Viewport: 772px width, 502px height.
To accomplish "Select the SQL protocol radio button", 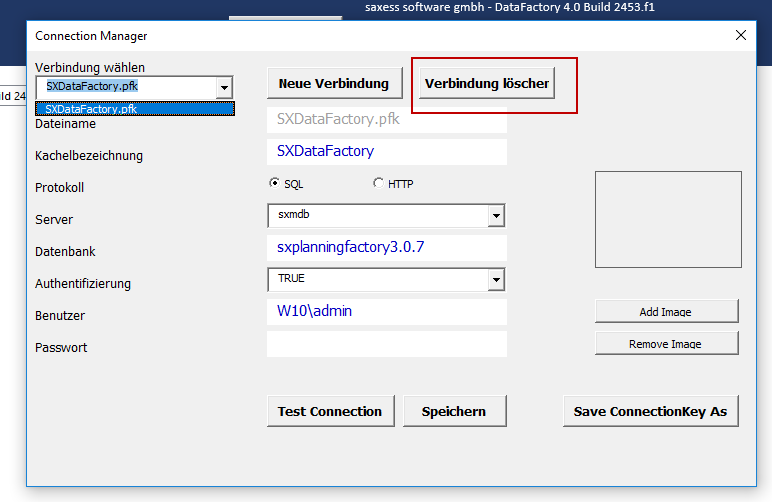I will (x=275, y=183).
